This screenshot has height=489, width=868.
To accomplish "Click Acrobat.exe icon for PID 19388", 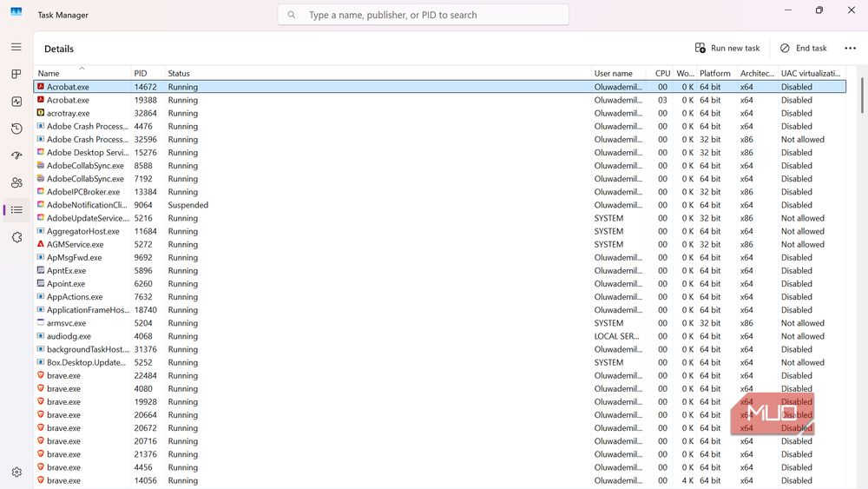I will [41, 100].
